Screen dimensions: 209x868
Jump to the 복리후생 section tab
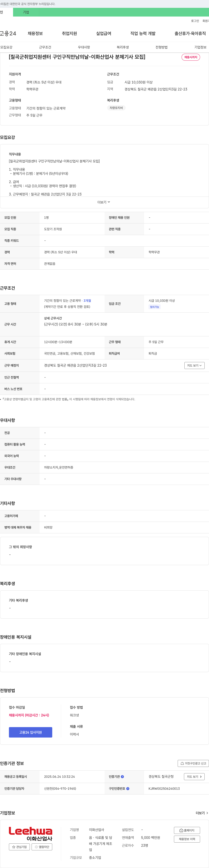point(123,47)
